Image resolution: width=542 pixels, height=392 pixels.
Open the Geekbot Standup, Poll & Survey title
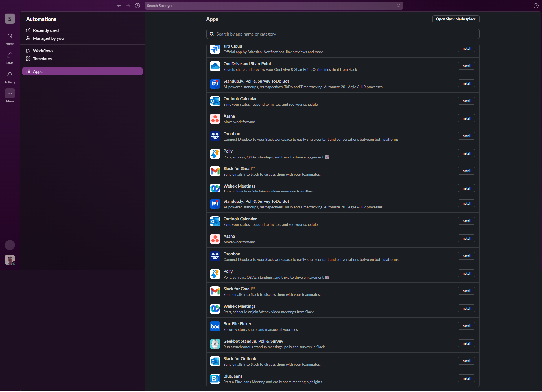coord(253,341)
